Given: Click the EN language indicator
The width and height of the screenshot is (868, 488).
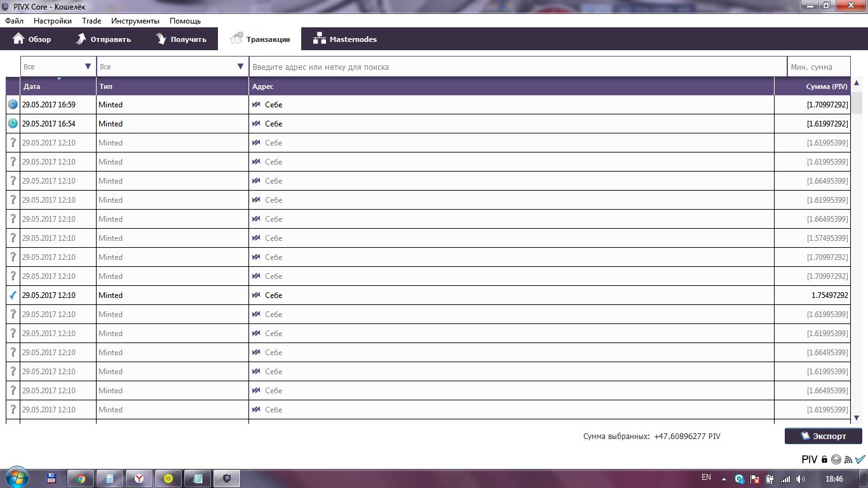Looking at the screenshot, I should point(706,477).
